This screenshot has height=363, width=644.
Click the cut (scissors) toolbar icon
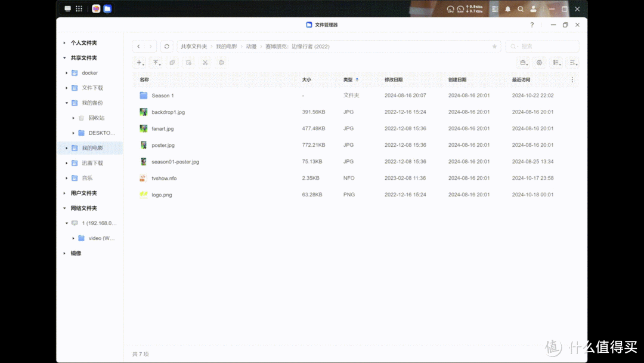tap(205, 63)
